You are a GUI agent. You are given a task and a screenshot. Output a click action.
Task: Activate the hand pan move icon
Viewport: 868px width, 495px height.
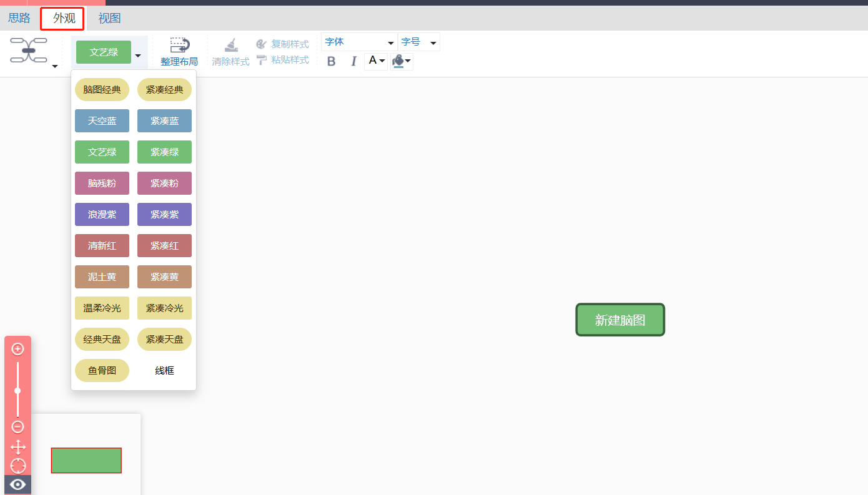(18, 447)
